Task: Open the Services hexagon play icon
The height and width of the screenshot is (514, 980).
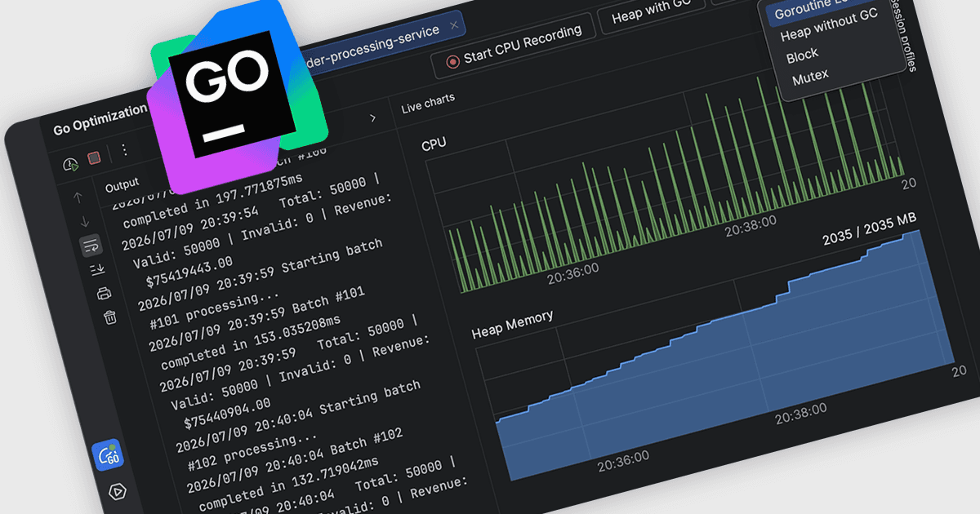Action: click(117, 491)
